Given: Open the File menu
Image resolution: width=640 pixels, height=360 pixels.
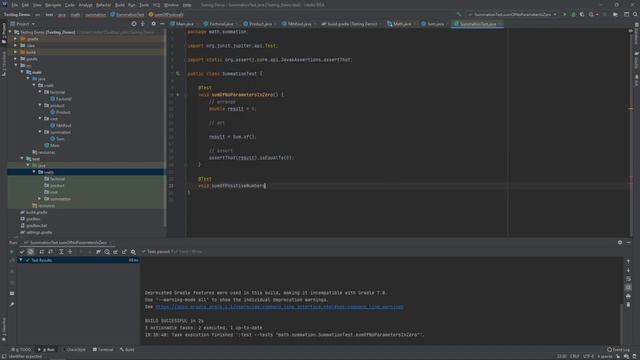Looking at the screenshot, I should [15, 5].
